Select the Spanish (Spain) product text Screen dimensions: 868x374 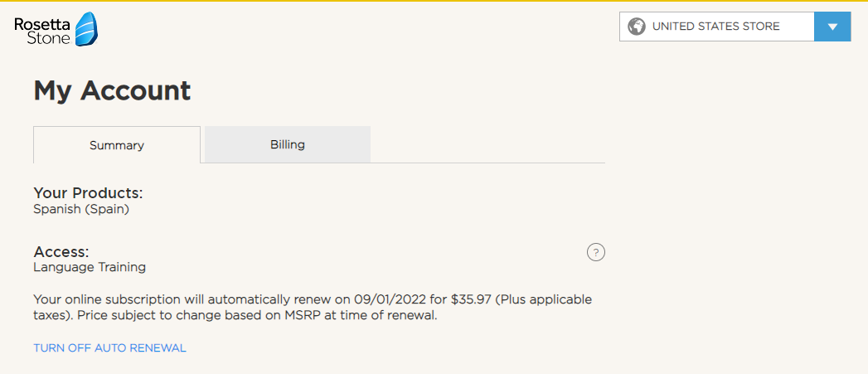click(x=81, y=210)
